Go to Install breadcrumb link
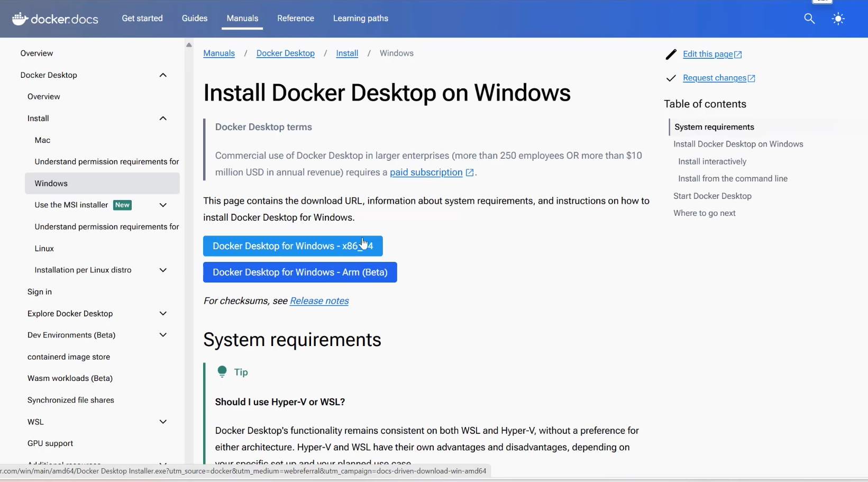The width and height of the screenshot is (868, 482). pos(347,53)
